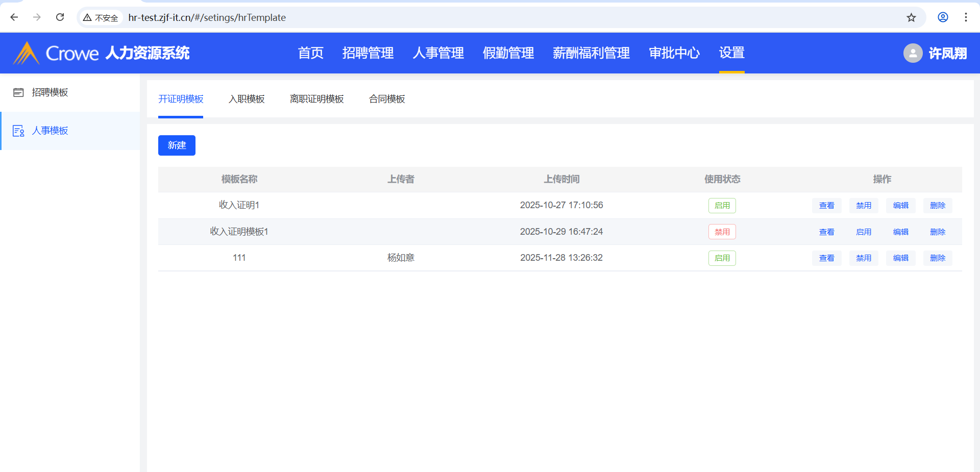Open the 薪酬福利管理 navigation menu
Screen dimensions: 980x472
coord(591,53)
